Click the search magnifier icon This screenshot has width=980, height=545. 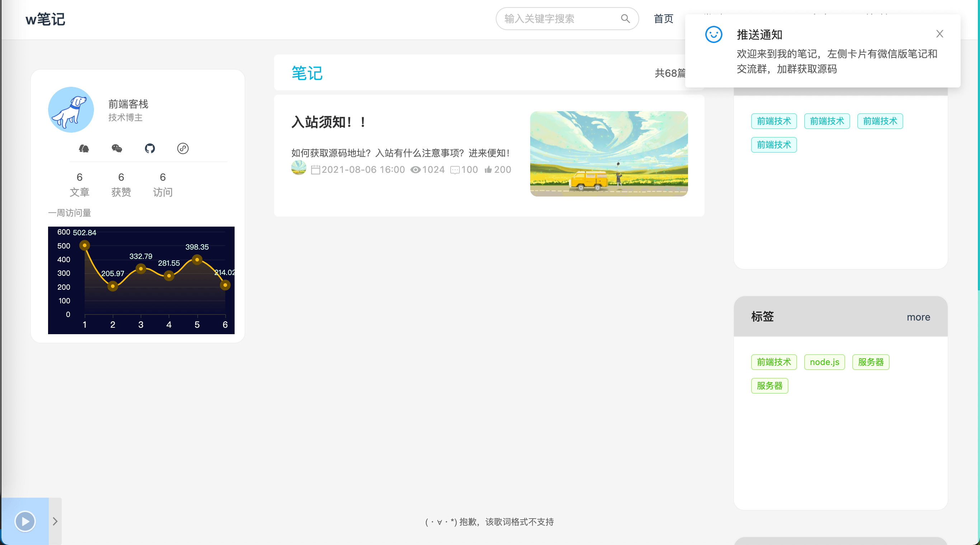coord(625,19)
